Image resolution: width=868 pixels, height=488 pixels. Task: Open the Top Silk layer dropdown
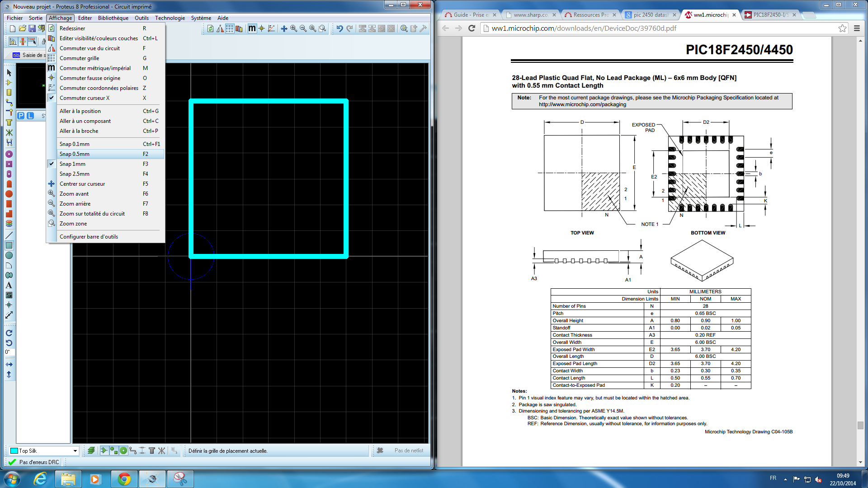[x=75, y=451]
